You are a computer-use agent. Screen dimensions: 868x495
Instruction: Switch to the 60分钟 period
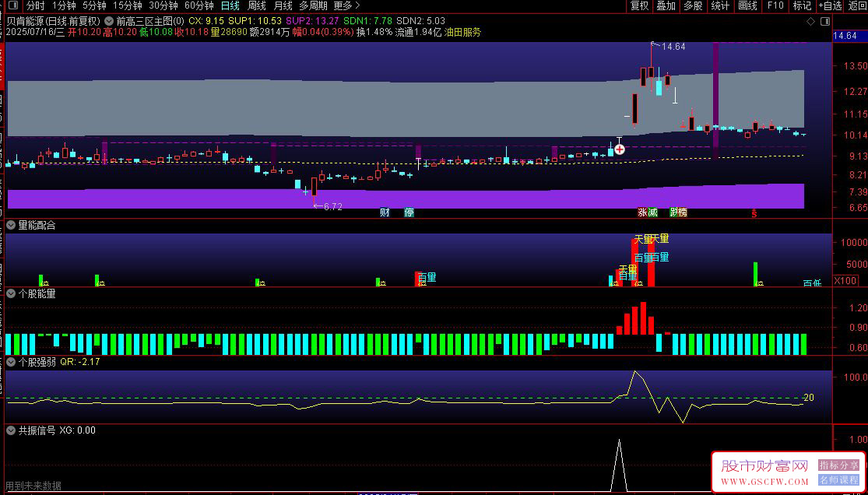point(199,6)
